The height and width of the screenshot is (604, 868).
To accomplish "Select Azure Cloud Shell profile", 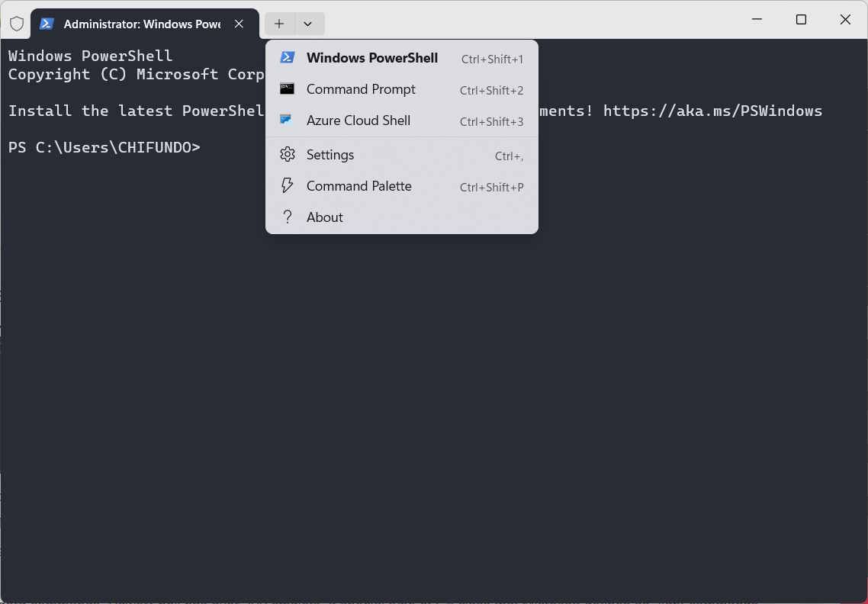I will click(x=358, y=120).
